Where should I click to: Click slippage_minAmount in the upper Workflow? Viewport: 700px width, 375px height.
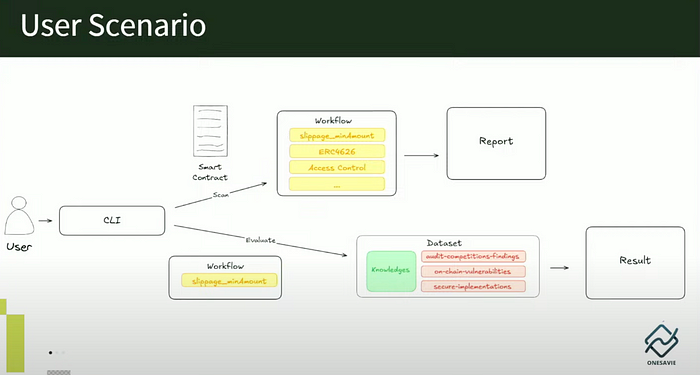[x=337, y=135]
